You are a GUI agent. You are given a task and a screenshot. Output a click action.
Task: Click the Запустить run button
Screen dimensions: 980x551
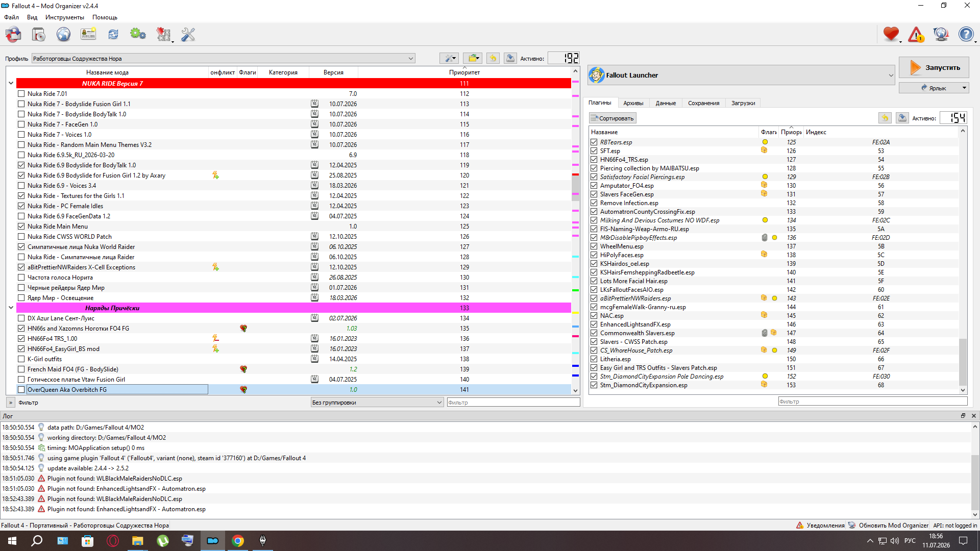point(934,67)
